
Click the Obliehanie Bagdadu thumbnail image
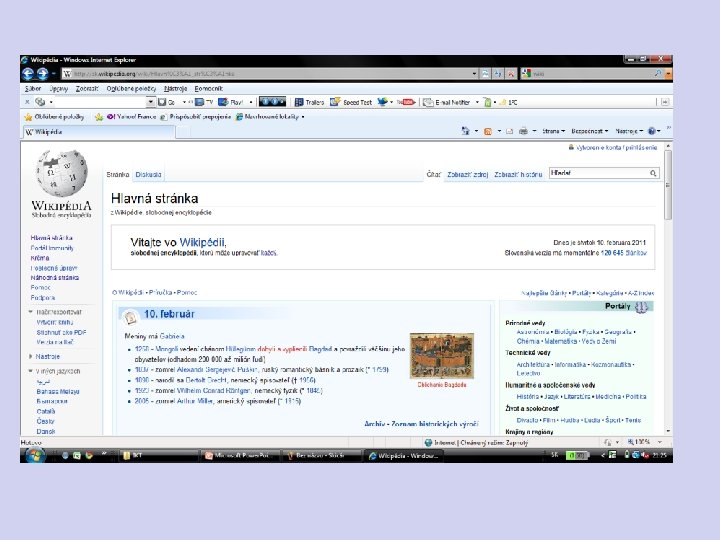click(442, 356)
